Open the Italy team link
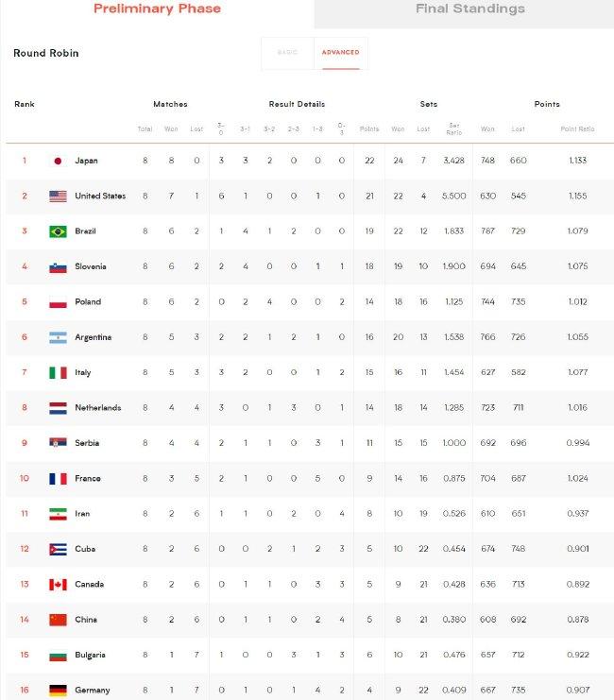 83,372
